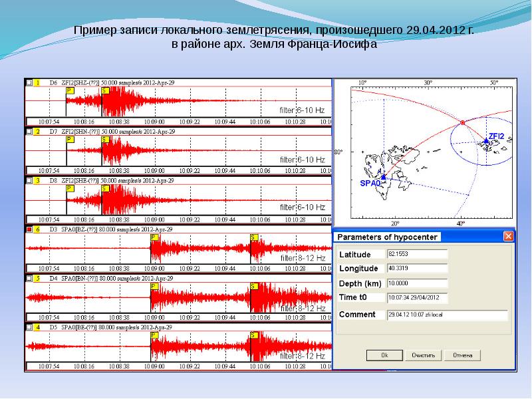Click the Latitude input field

[418, 254]
